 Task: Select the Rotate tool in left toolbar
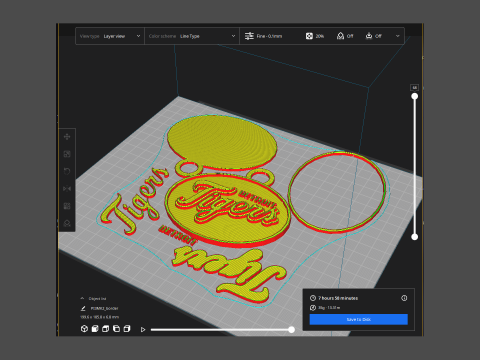pos(67,171)
